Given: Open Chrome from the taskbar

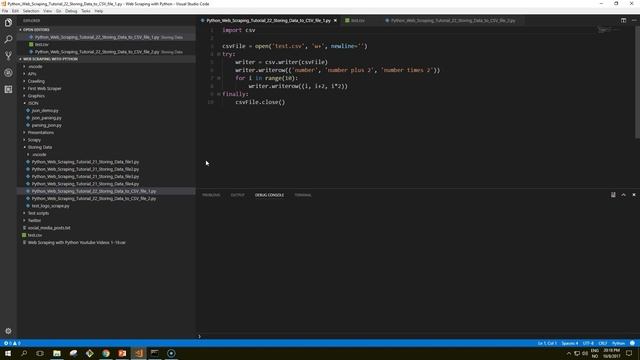Looking at the screenshot, I should click(106, 353).
